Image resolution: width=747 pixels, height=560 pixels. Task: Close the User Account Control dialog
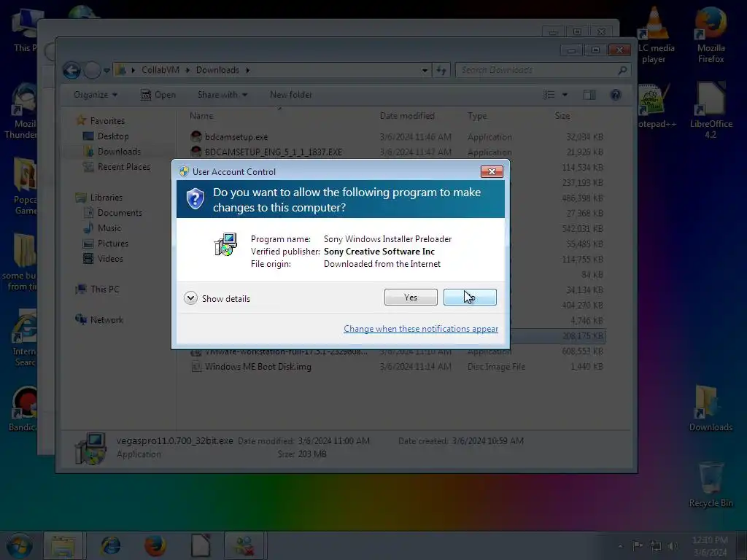pos(492,171)
